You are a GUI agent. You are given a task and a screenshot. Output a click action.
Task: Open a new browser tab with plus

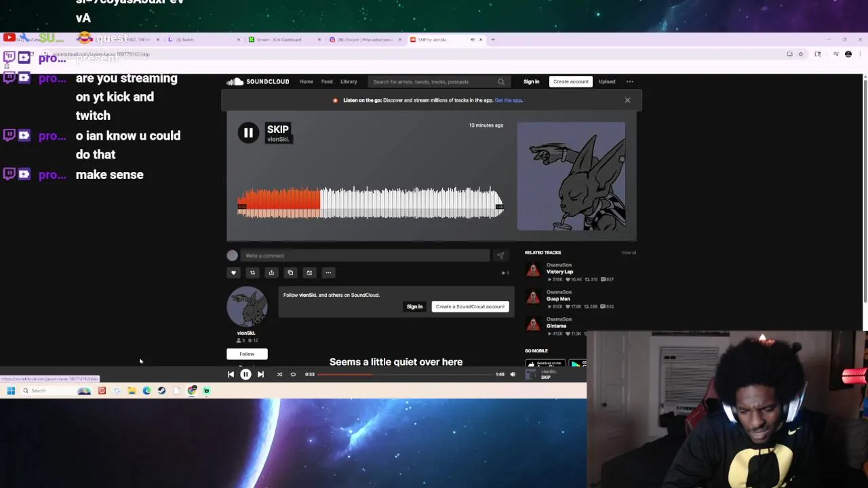493,39
